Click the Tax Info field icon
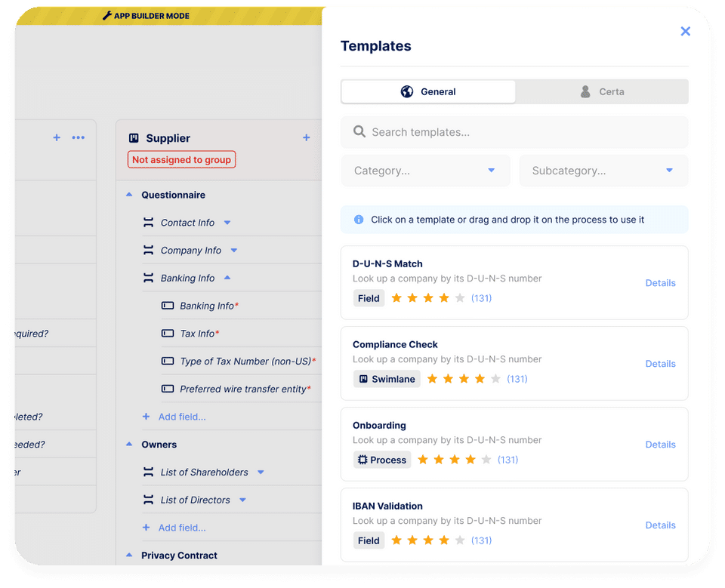Image resolution: width=725 pixels, height=588 pixels. (168, 334)
